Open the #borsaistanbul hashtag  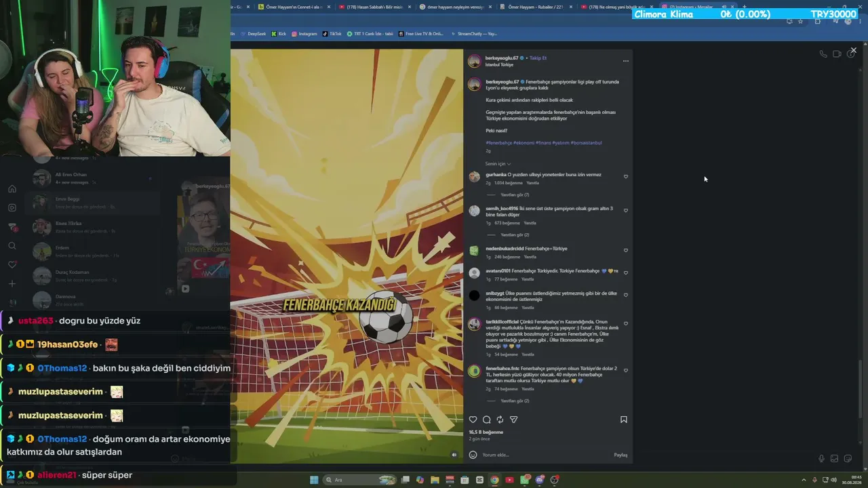pos(586,143)
